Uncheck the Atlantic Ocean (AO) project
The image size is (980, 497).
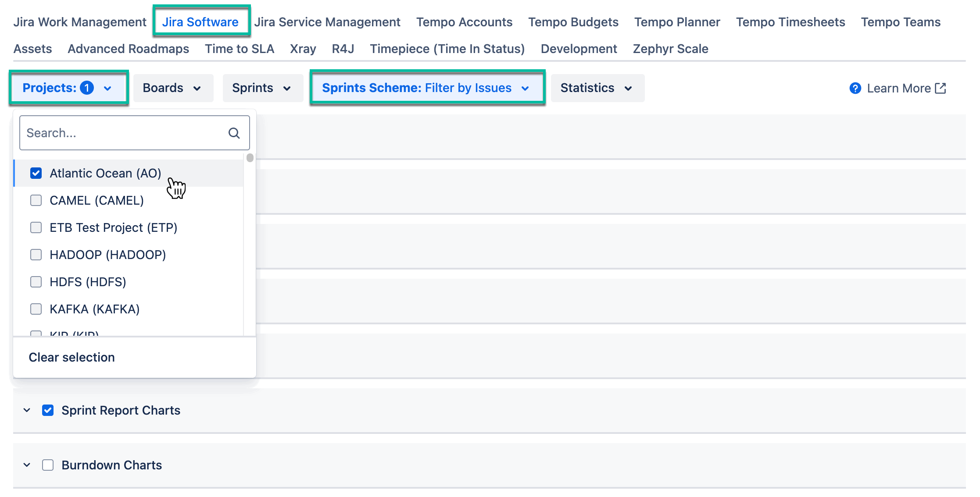click(x=36, y=173)
